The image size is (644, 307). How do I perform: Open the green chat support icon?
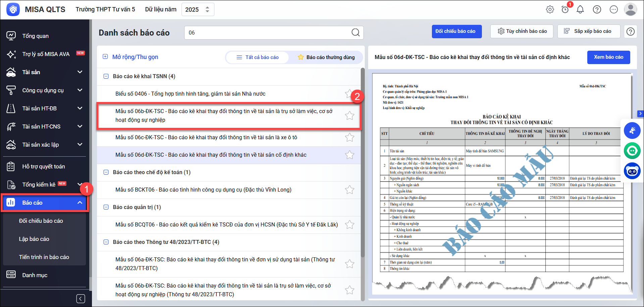click(632, 151)
